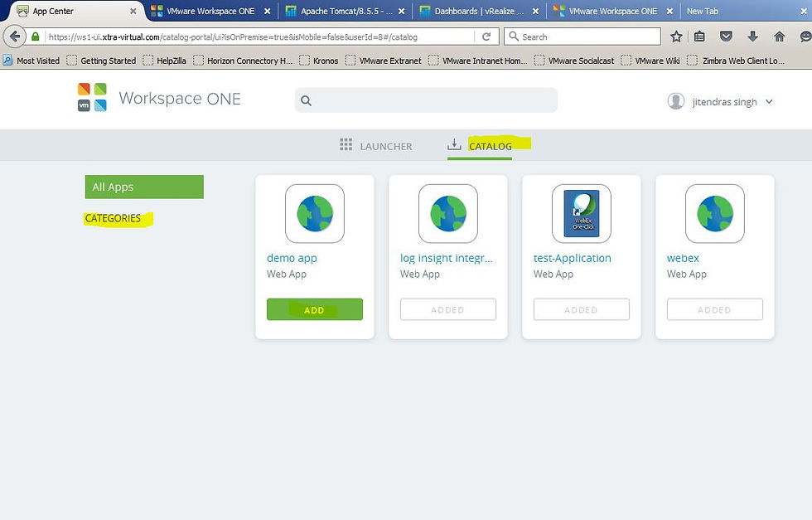The width and height of the screenshot is (812, 520).
Task: Open the test-Application link
Action: (x=573, y=258)
